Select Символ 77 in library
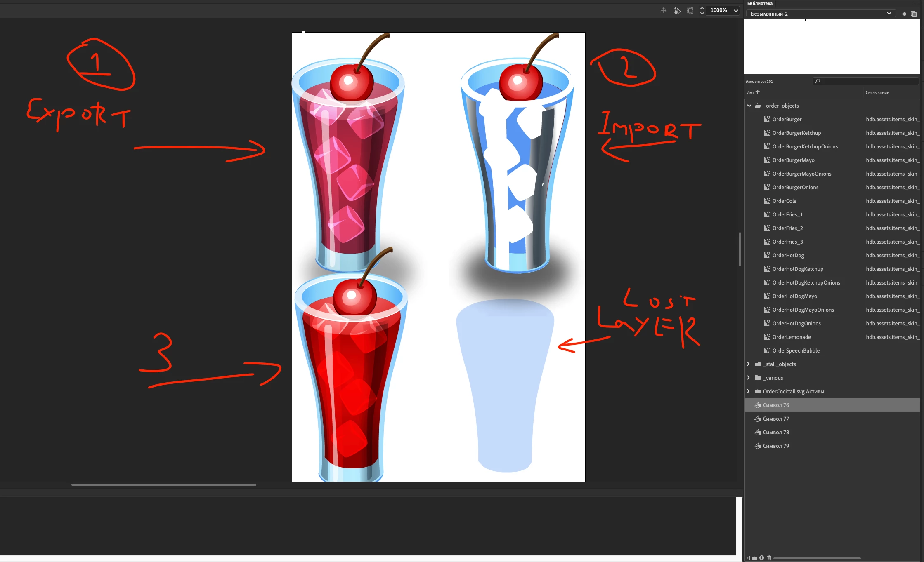Screen dimensions: 924x562 pos(776,419)
